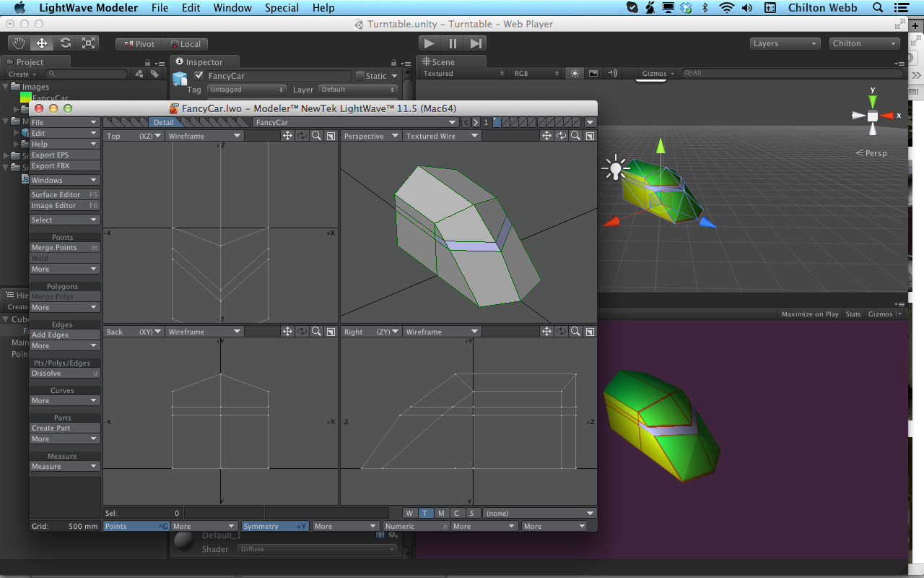The width and height of the screenshot is (924, 578).
Task: Click the move icon in the Perspective viewport
Action: 547,136
